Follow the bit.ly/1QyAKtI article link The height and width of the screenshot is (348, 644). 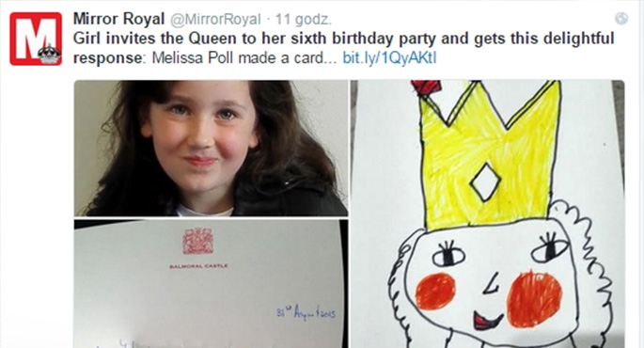click(389, 58)
